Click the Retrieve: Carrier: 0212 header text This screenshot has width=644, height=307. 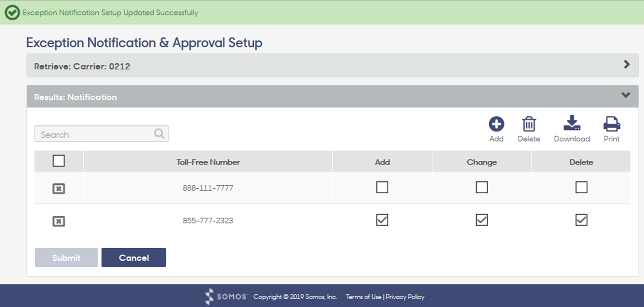pos(82,67)
